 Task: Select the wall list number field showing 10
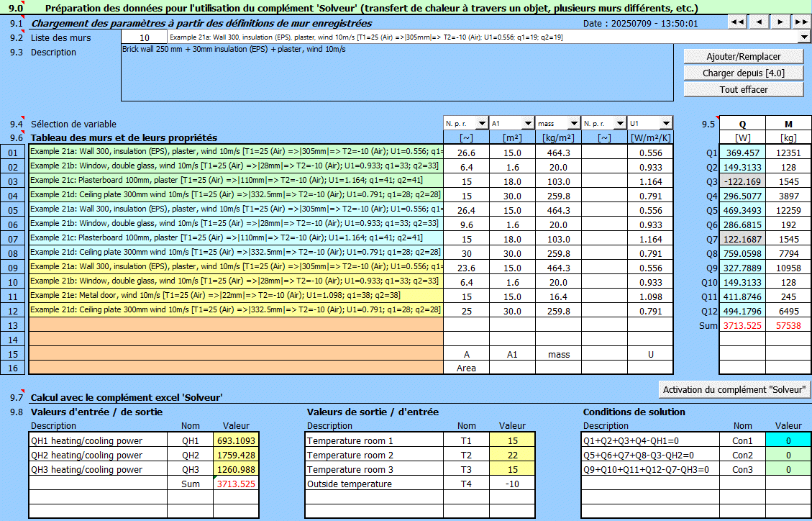click(x=145, y=37)
